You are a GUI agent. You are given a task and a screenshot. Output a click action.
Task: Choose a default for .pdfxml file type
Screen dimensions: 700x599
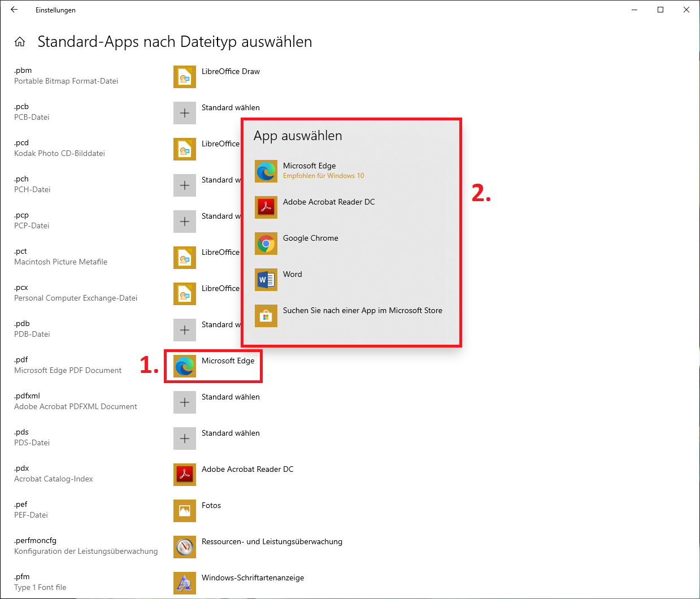click(185, 402)
